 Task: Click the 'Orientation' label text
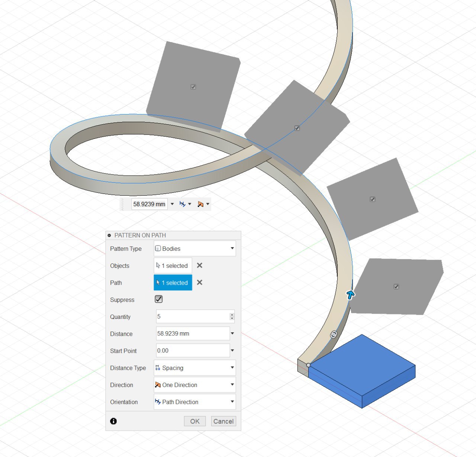[x=124, y=402]
